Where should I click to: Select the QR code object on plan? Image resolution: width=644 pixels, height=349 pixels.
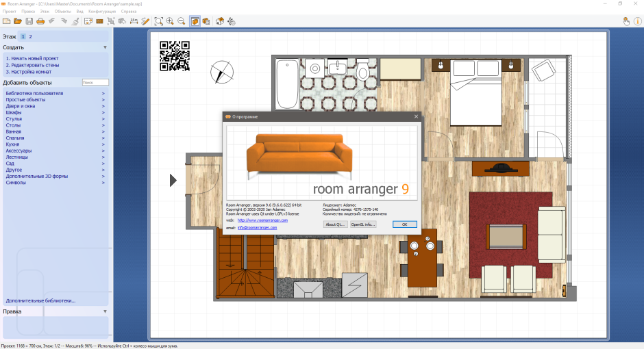(x=175, y=56)
